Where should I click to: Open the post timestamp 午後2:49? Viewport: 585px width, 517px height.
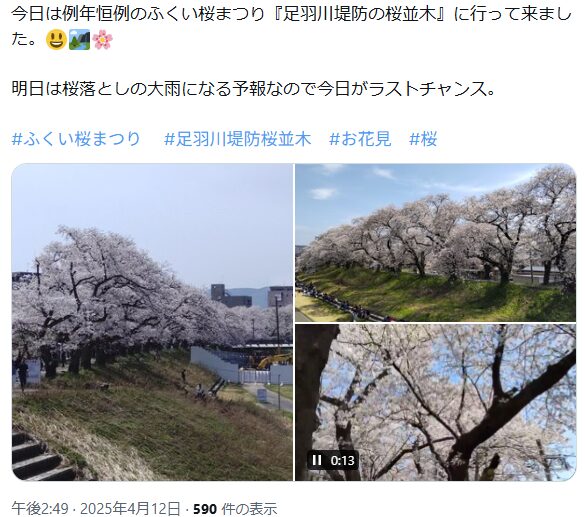tap(40, 508)
